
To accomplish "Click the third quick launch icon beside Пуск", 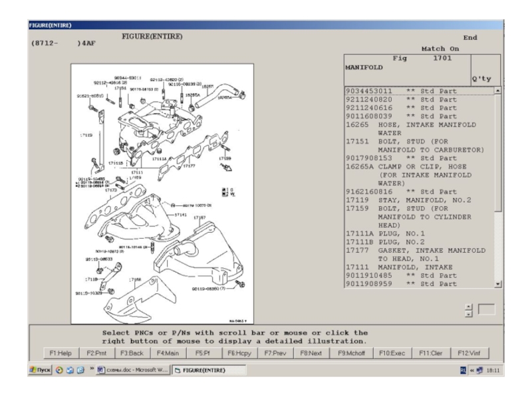I will (x=80, y=370).
